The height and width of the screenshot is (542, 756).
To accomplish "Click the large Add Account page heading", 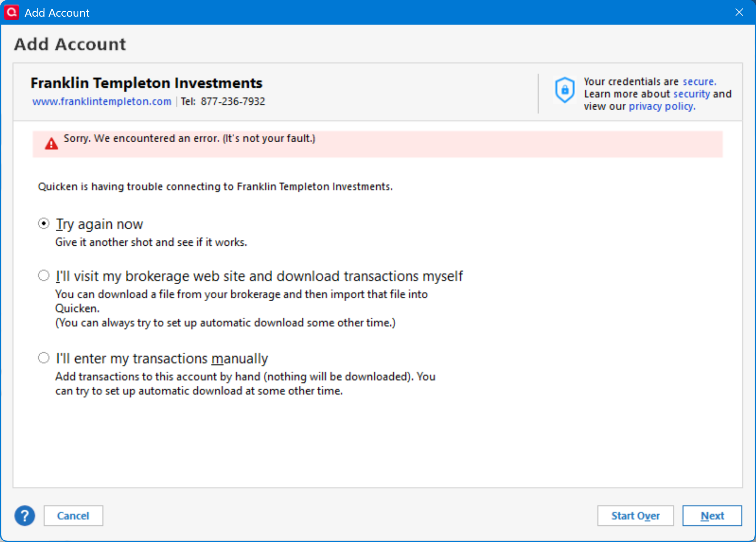I will (x=70, y=44).
